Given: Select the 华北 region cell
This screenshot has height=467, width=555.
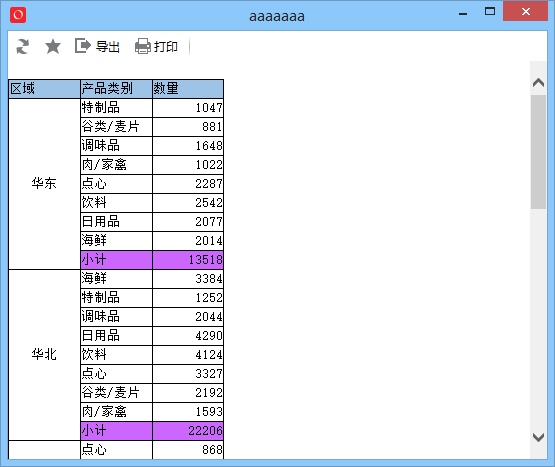Looking at the screenshot, I should (45, 355).
